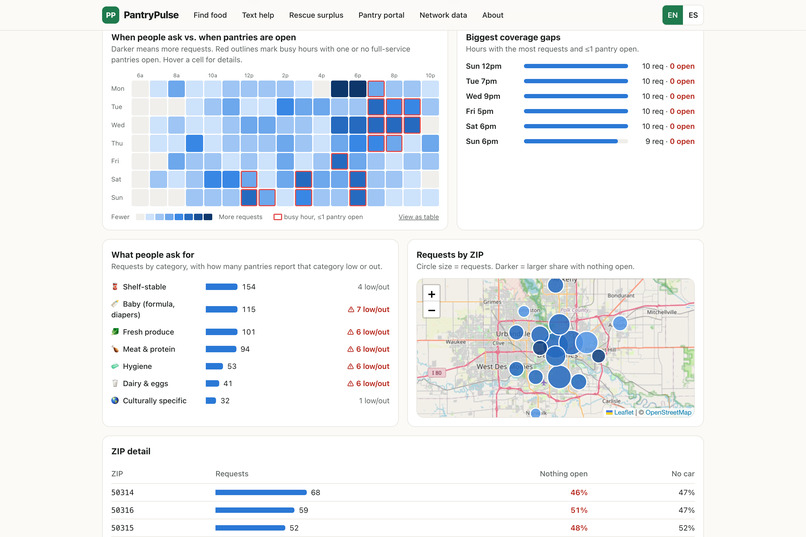This screenshot has width=806, height=537.
Task: Click the Dairy & eggs glass icon
Action: 115,383
